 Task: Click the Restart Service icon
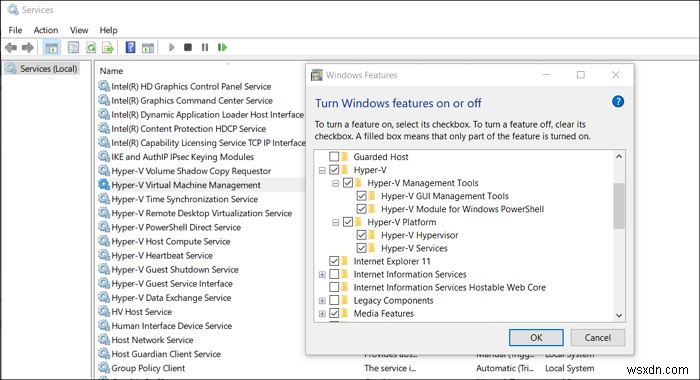(x=222, y=47)
